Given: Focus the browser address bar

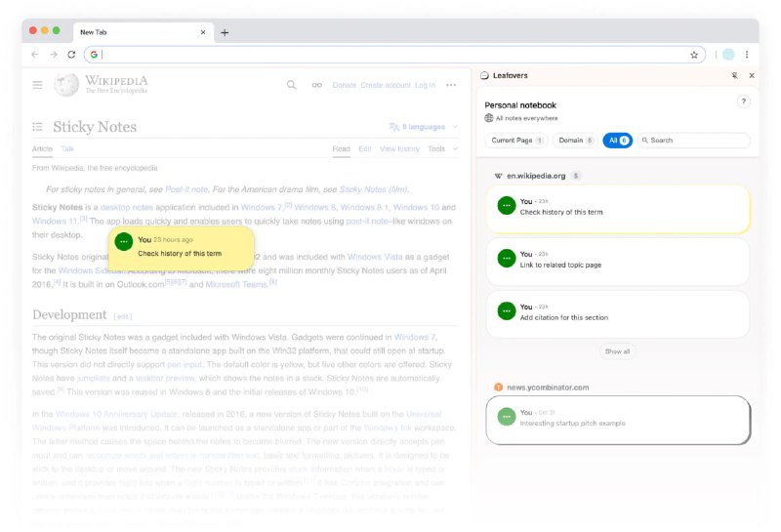Looking at the screenshot, I should click(x=394, y=55).
